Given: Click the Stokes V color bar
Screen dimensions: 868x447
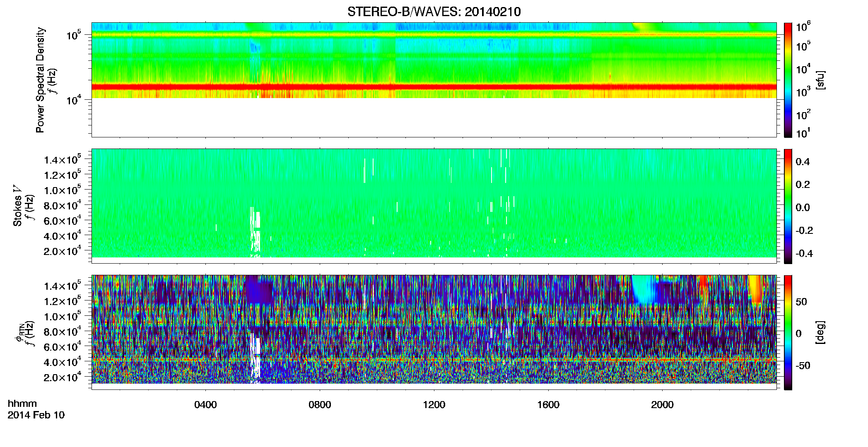Looking at the screenshot, I should click(x=788, y=206).
